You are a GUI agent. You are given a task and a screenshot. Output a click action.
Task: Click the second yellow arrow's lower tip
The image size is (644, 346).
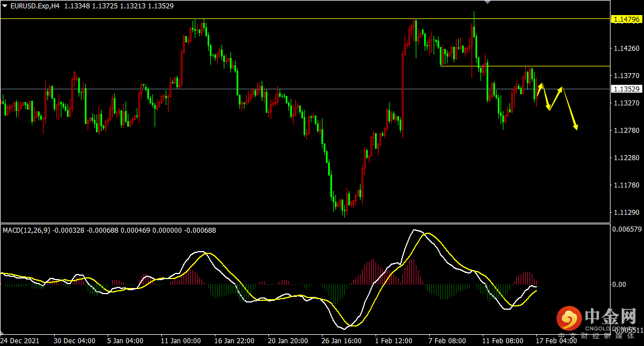coord(549,109)
